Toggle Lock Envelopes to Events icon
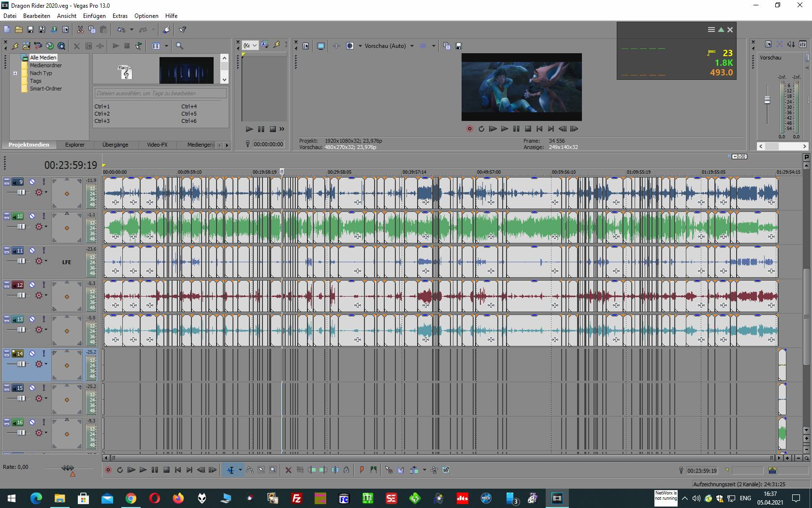812x508 pixels. click(434, 470)
